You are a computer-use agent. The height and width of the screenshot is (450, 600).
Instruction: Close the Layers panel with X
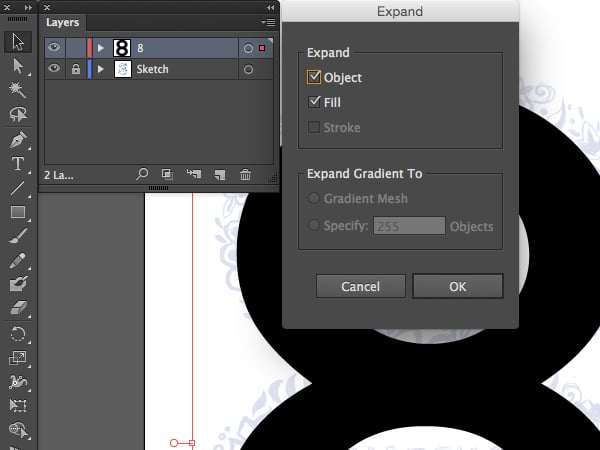click(47, 7)
